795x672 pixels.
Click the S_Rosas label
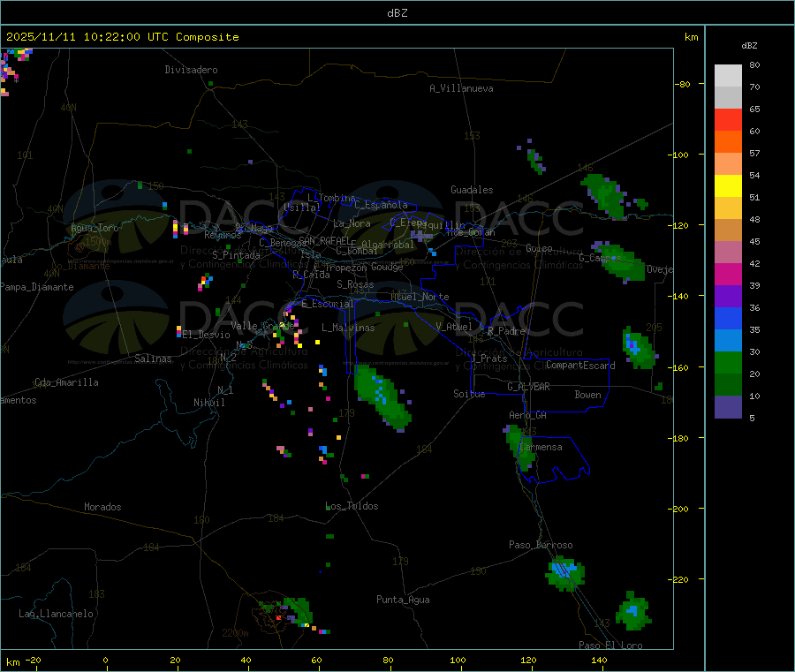coord(355,284)
